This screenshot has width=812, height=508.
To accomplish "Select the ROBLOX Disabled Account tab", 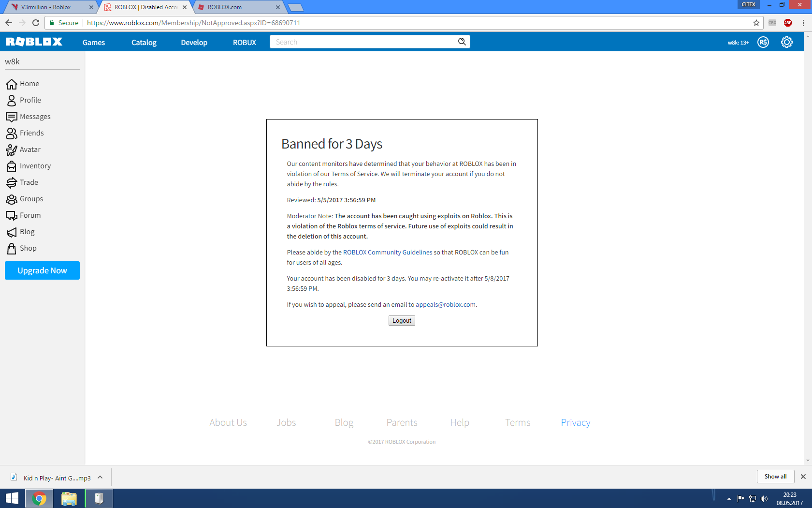I will [145, 7].
